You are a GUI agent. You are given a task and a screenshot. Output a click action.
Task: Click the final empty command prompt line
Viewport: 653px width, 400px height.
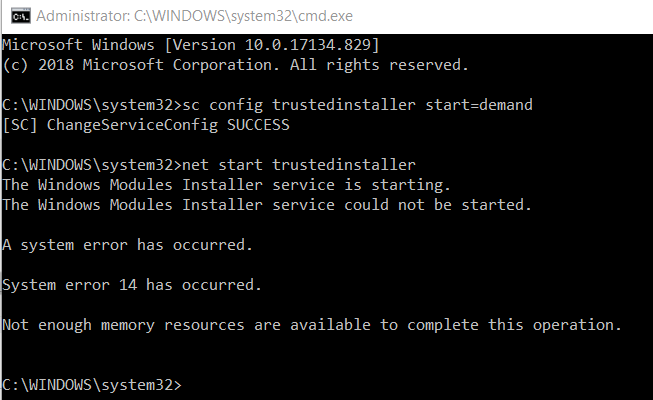(92, 385)
